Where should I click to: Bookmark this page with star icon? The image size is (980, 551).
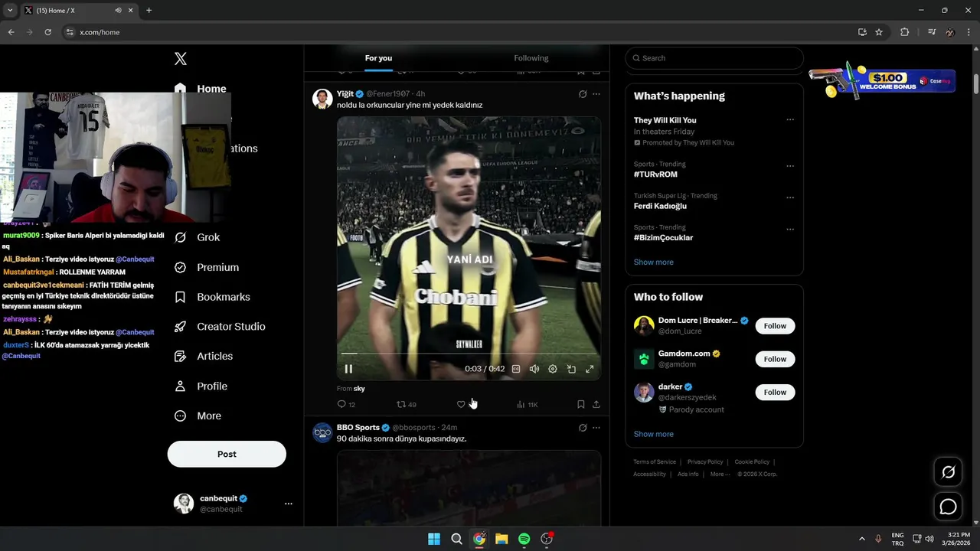(879, 32)
